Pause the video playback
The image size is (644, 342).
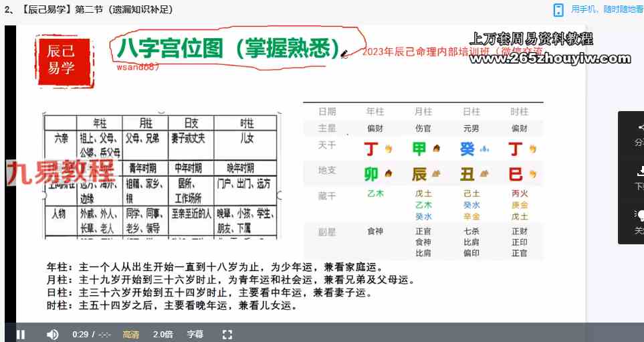[x=21, y=334]
